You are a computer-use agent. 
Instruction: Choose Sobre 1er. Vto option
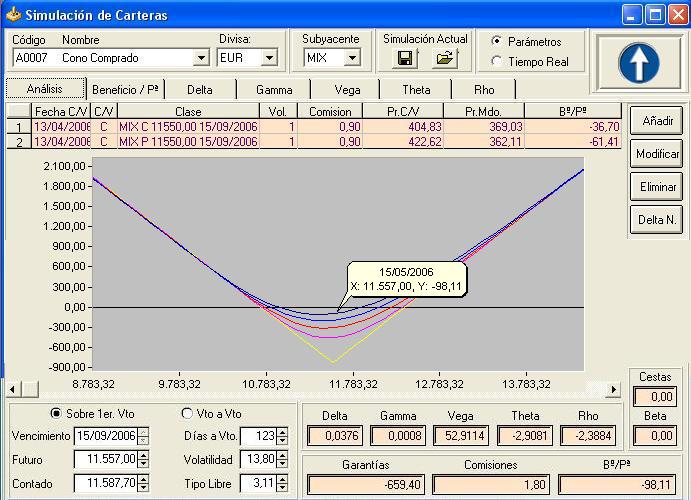click(x=56, y=414)
